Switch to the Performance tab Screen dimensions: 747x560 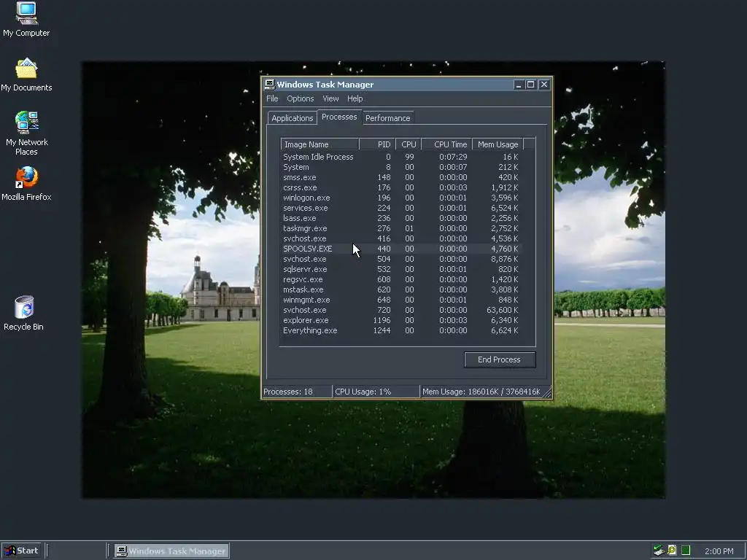387,118
